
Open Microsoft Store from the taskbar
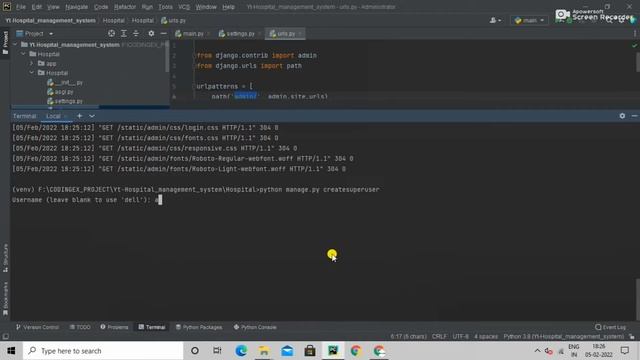[x=310, y=351]
